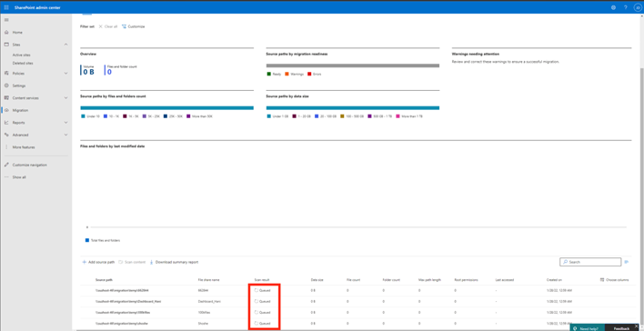Sort by Scan result column header

click(262, 280)
